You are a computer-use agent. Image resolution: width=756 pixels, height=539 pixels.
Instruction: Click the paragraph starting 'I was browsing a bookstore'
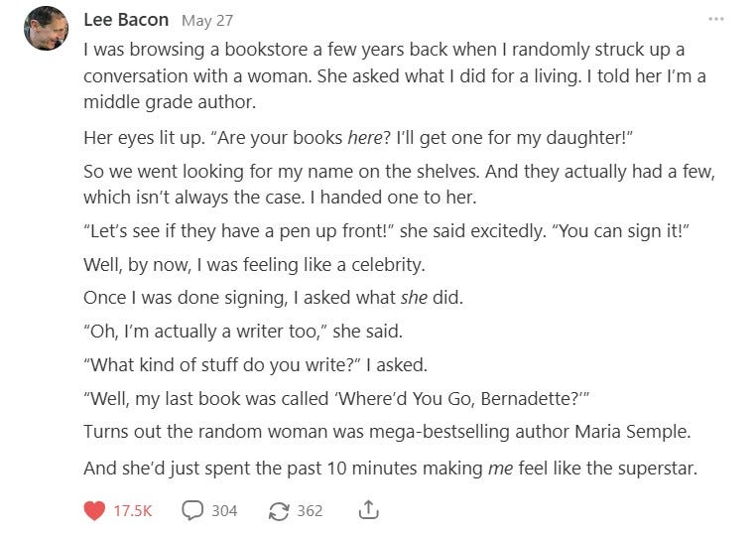(395, 75)
